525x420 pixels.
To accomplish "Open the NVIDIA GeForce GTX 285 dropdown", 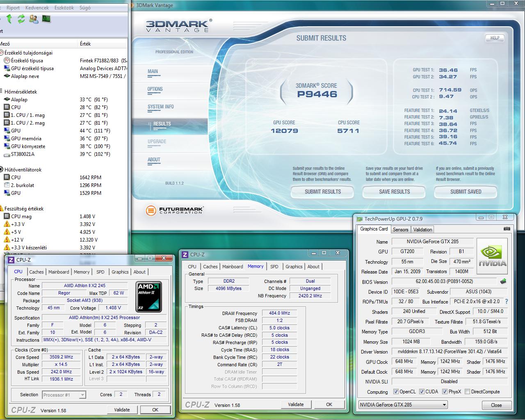I will [403, 405].
